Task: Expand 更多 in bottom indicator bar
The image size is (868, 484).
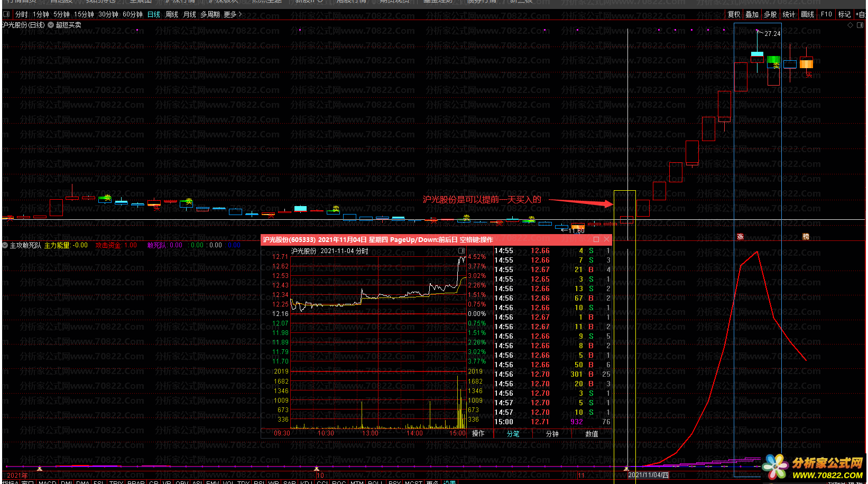Action: (x=432, y=482)
